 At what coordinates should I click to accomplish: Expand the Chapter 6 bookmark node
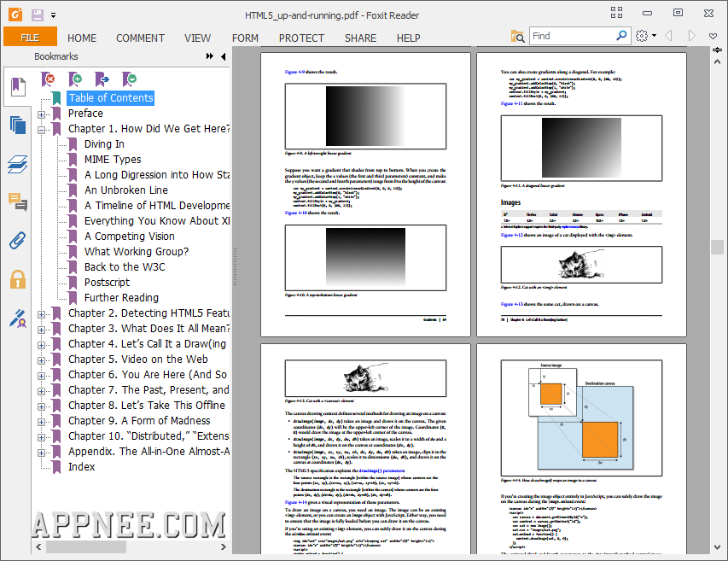[41, 376]
